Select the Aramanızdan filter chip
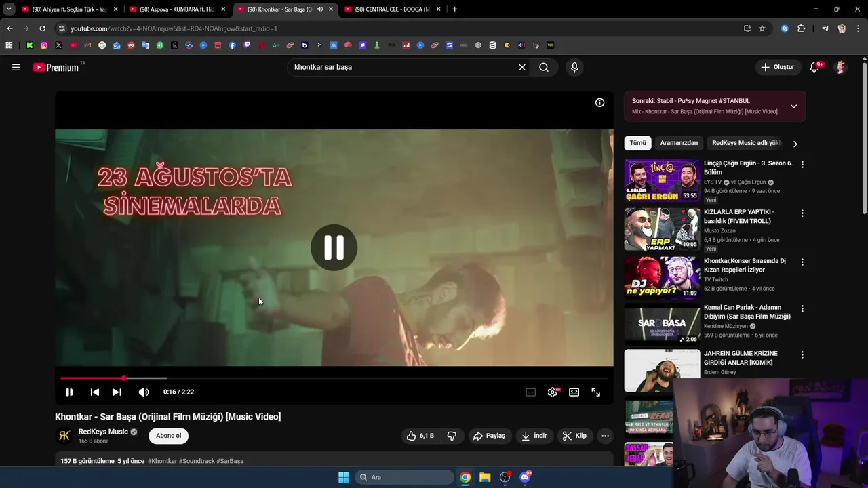Screen dimensions: 868x488 (679, 143)
